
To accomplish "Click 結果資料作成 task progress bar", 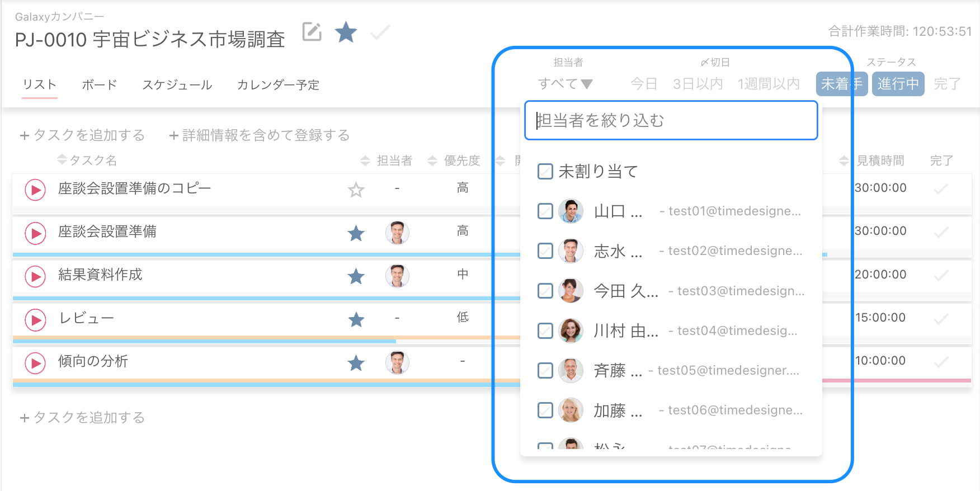I will pos(266,298).
